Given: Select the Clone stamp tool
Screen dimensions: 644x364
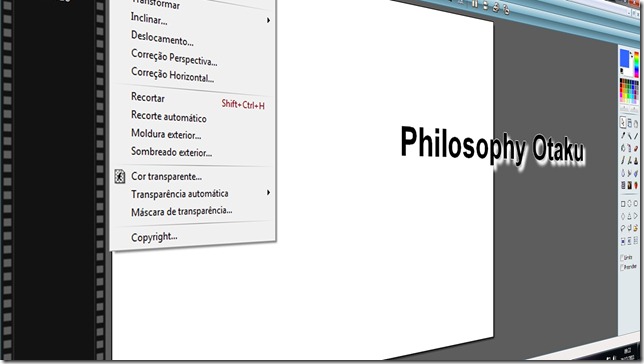Looking at the screenshot, I should click(x=636, y=161).
